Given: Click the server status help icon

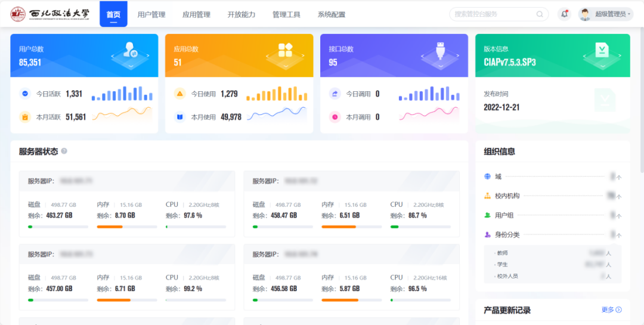Looking at the screenshot, I should pos(64,151).
